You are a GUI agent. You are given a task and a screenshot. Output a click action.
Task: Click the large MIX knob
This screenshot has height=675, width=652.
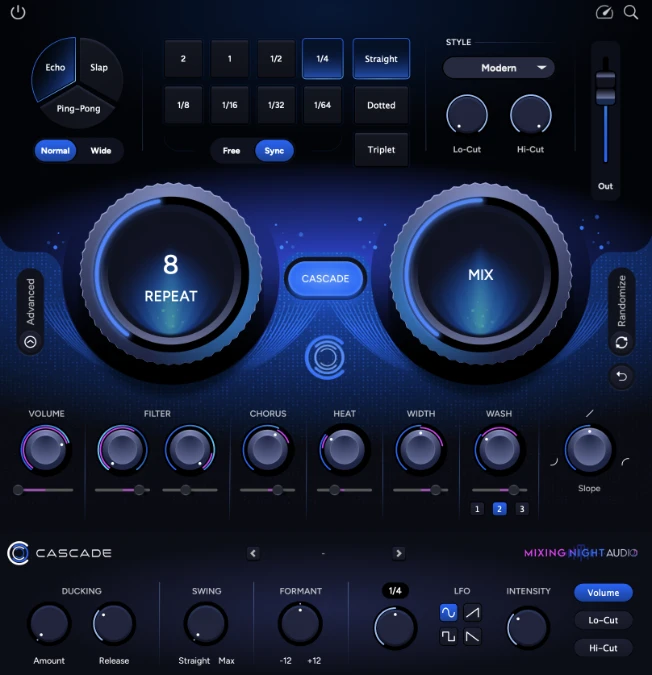[480, 275]
